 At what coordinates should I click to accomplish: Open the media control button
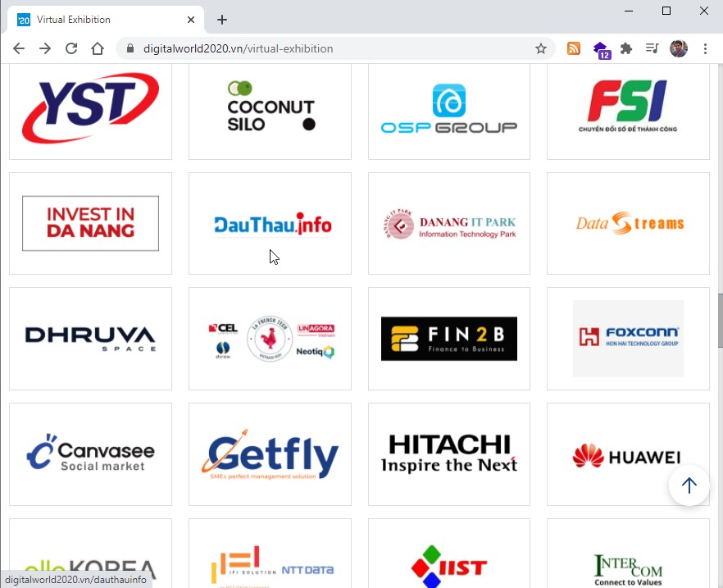pyautogui.click(x=652, y=48)
